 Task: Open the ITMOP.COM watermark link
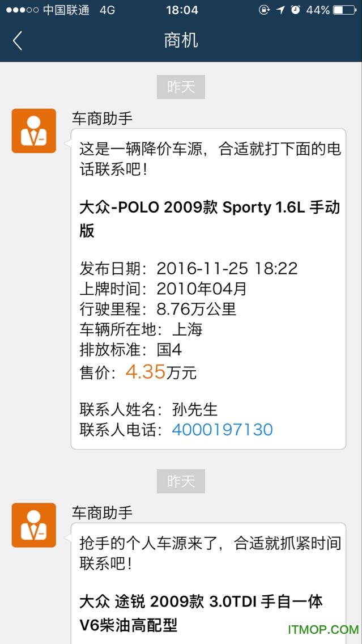pyautogui.click(x=322, y=628)
